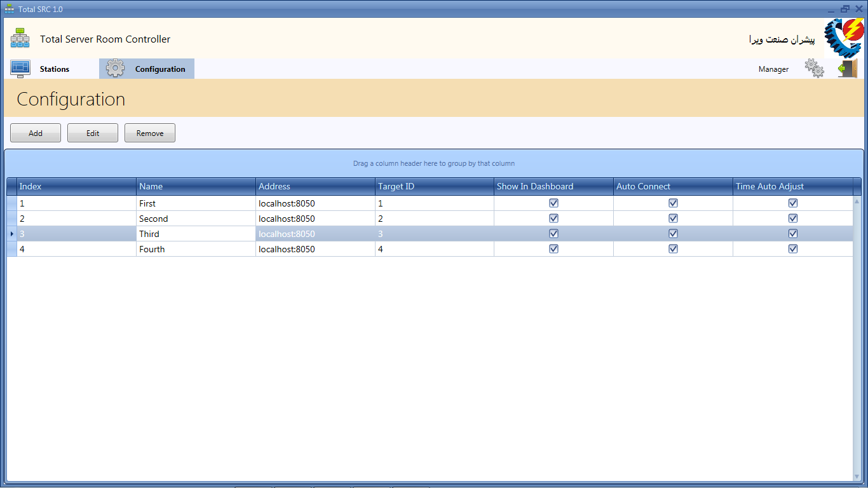Toggle Auto Connect for Third row
The image size is (868, 488).
[x=673, y=234]
